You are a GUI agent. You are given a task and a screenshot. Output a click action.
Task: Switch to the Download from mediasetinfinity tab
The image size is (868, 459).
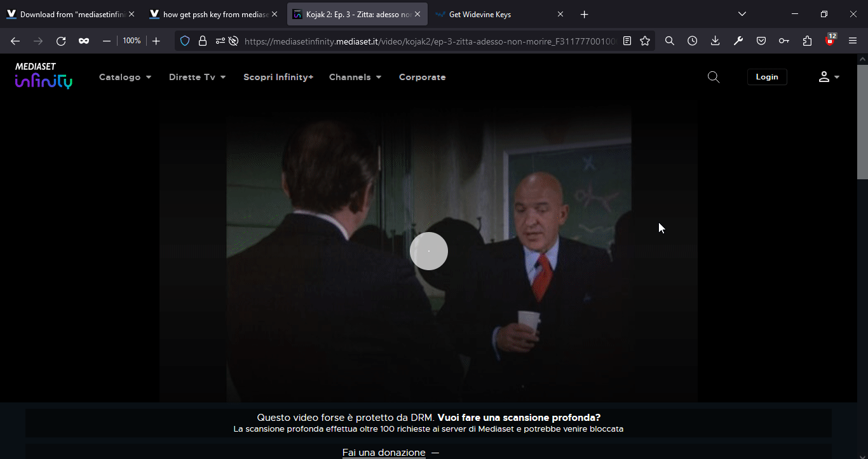point(70,14)
